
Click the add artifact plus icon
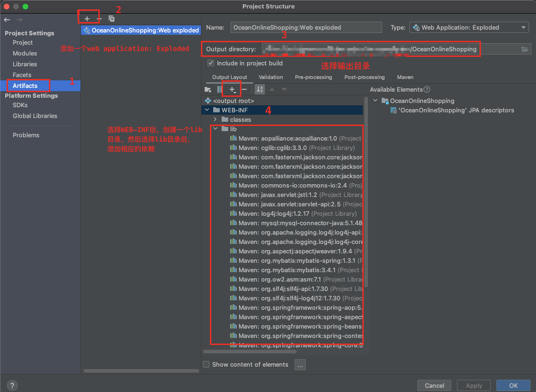87,19
